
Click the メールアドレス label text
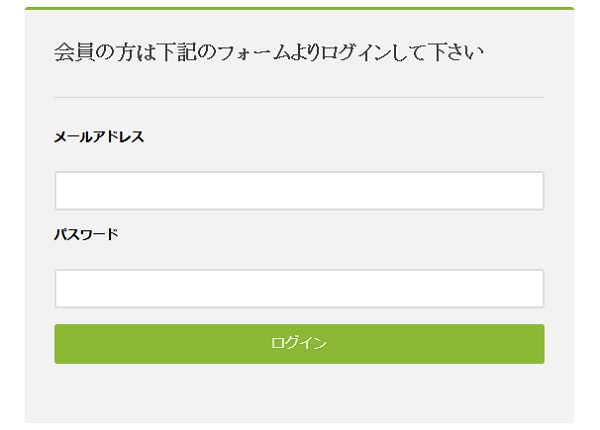tap(99, 137)
